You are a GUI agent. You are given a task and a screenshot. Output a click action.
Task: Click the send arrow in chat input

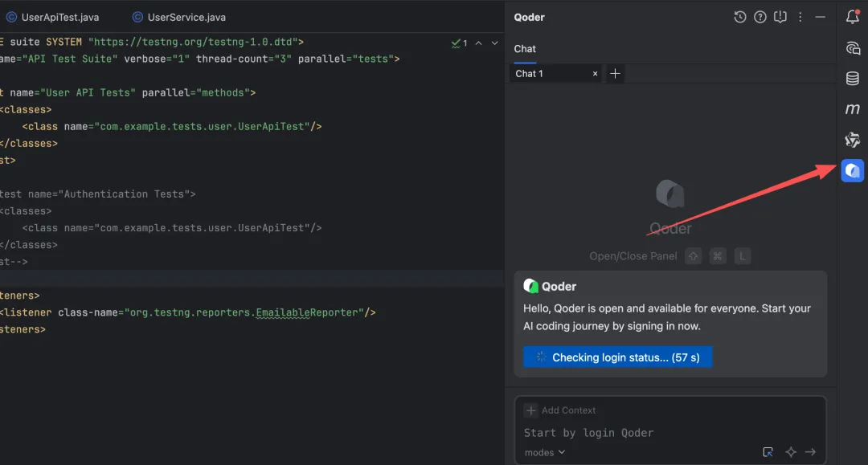pyautogui.click(x=810, y=452)
